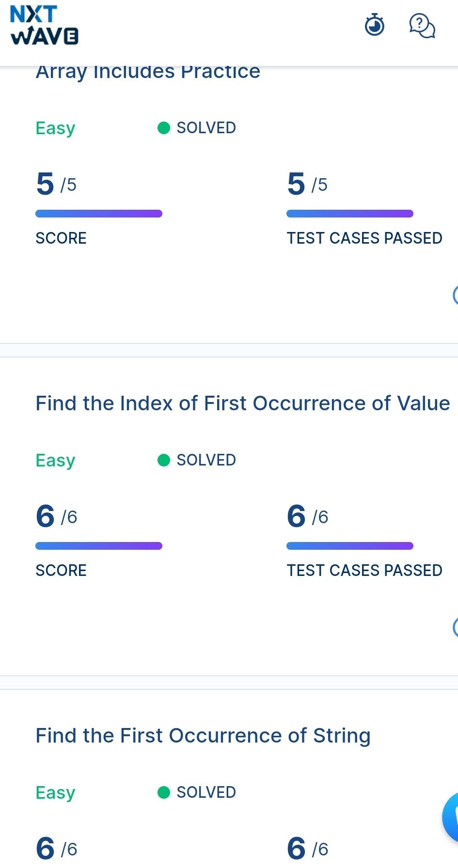The height and width of the screenshot is (868, 458).
Task: Click the 5/5 test cases count in Array Includes card
Action: click(x=307, y=184)
